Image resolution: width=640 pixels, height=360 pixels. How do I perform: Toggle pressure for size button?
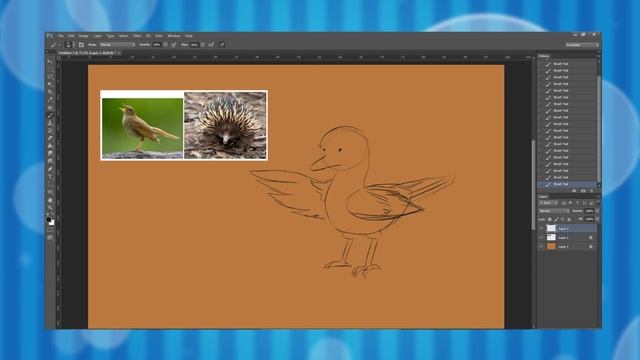click(222, 44)
